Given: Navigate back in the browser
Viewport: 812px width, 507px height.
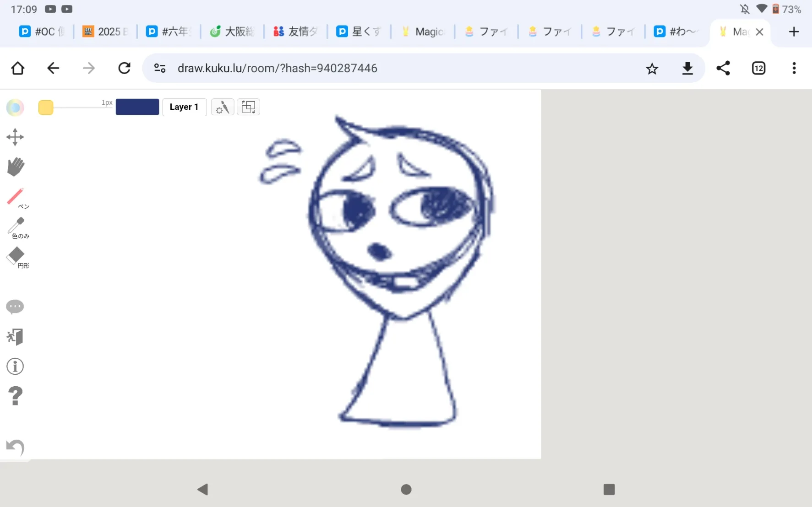Looking at the screenshot, I should point(53,68).
